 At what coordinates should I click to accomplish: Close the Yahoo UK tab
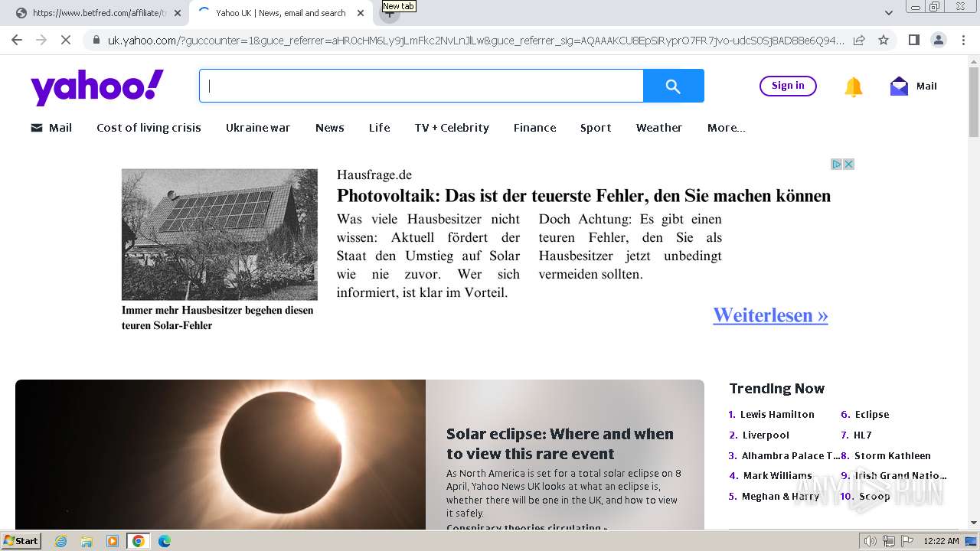[x=361, y=13]
